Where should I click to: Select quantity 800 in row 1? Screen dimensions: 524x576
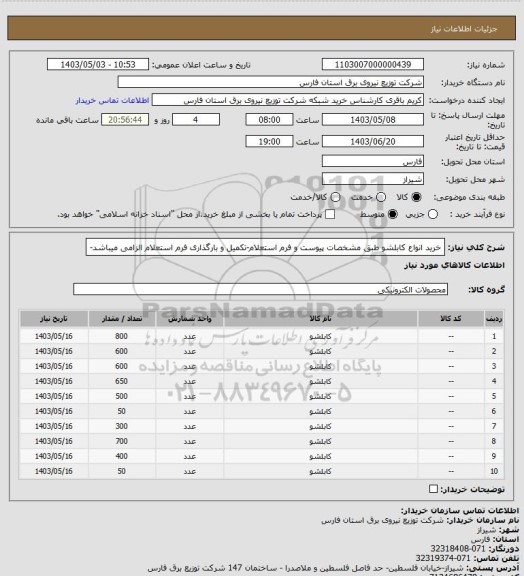122,336
